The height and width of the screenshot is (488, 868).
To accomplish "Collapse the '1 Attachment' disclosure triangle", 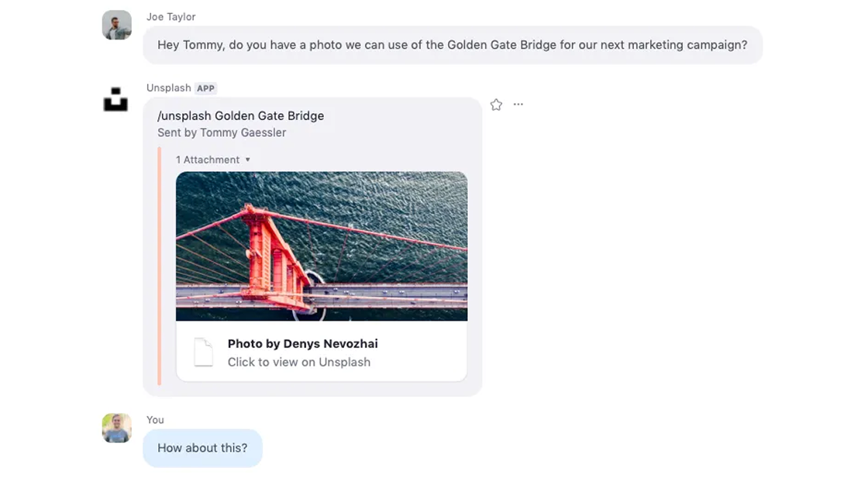I will tap(247, 160).
